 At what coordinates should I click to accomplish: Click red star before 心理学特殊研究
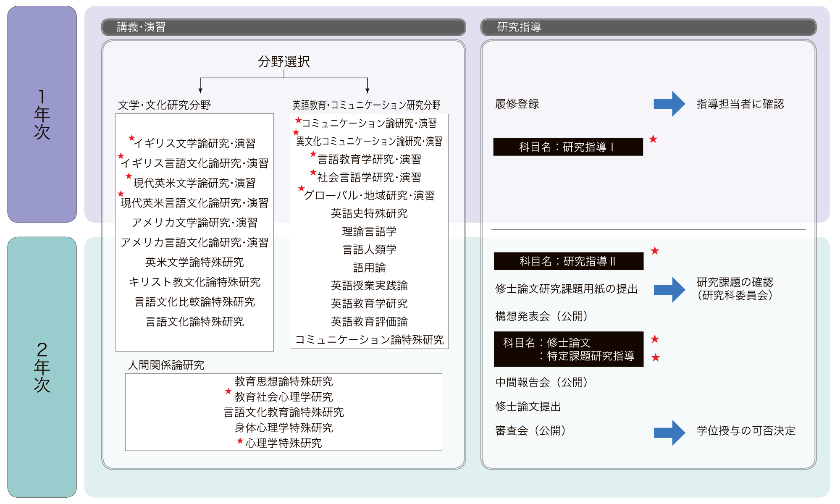(240, 441)
